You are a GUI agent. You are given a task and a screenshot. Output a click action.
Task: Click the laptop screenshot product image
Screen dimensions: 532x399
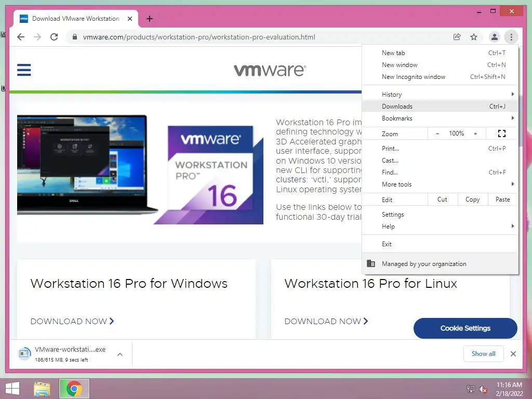87,165
